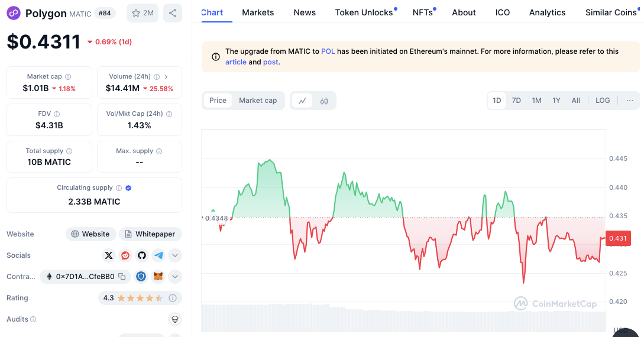
Task: Show Max. supply info icon
Action: click(159, 151)
